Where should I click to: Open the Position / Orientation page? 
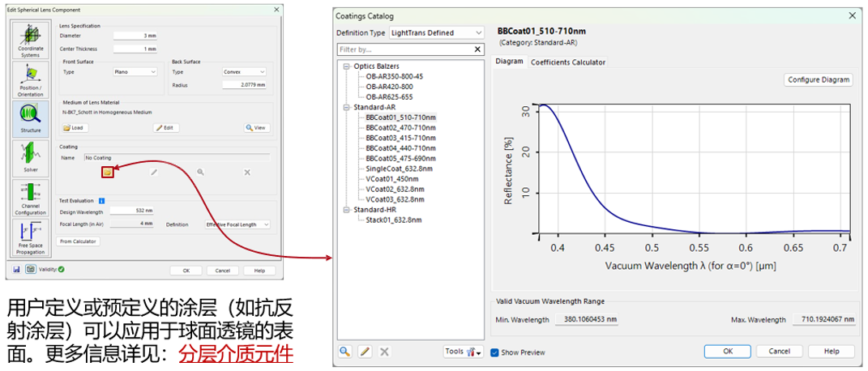31,79
